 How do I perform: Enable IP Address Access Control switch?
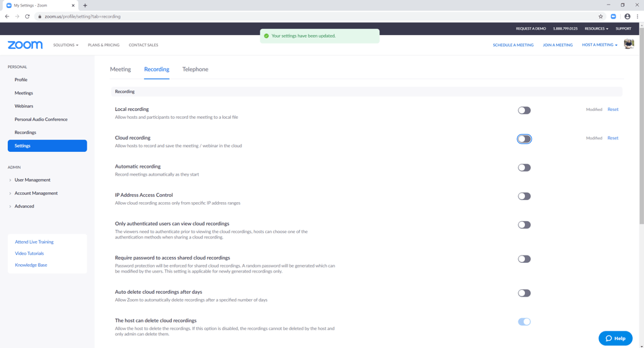click(524, 196)
